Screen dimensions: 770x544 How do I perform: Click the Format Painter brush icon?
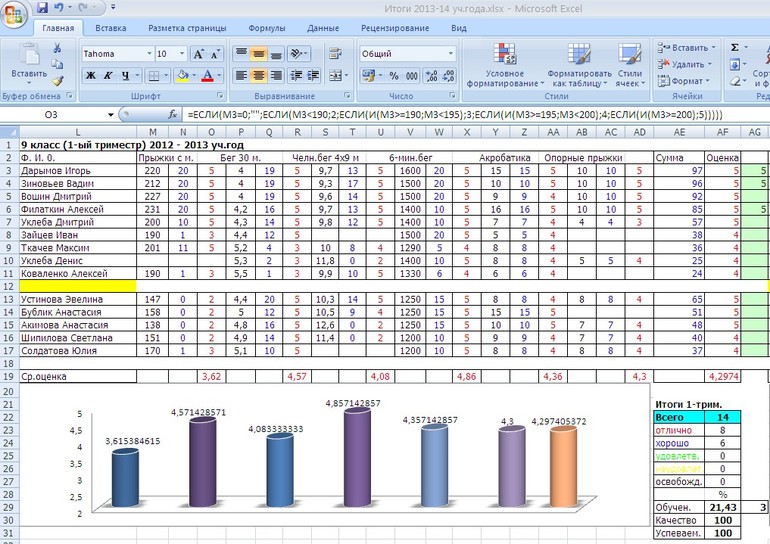tap(58, 81)
